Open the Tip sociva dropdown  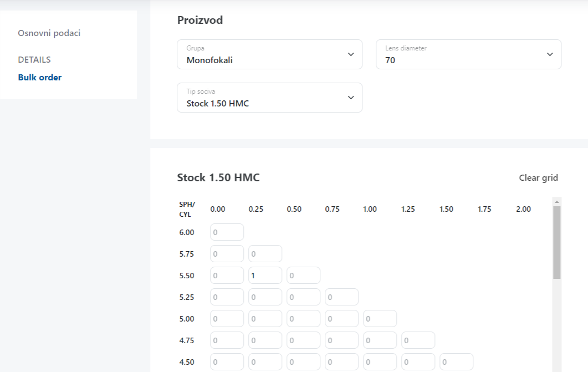click(269, 98)
